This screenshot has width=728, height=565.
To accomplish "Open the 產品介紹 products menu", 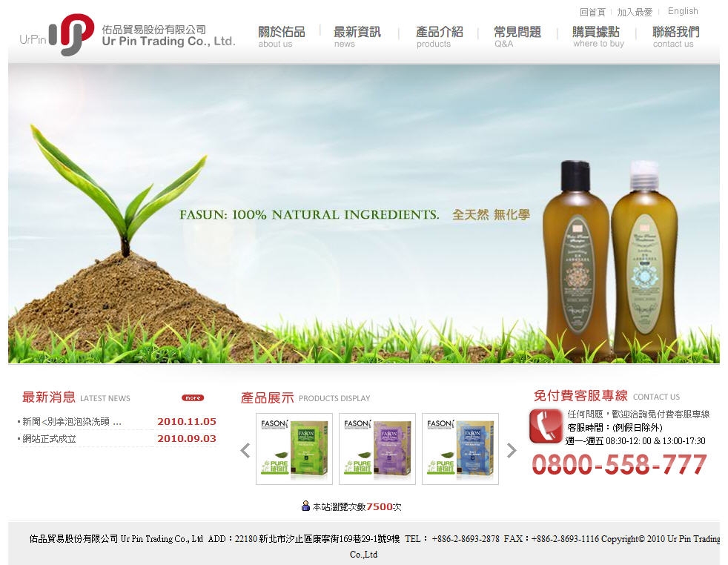I will [439, 36].
